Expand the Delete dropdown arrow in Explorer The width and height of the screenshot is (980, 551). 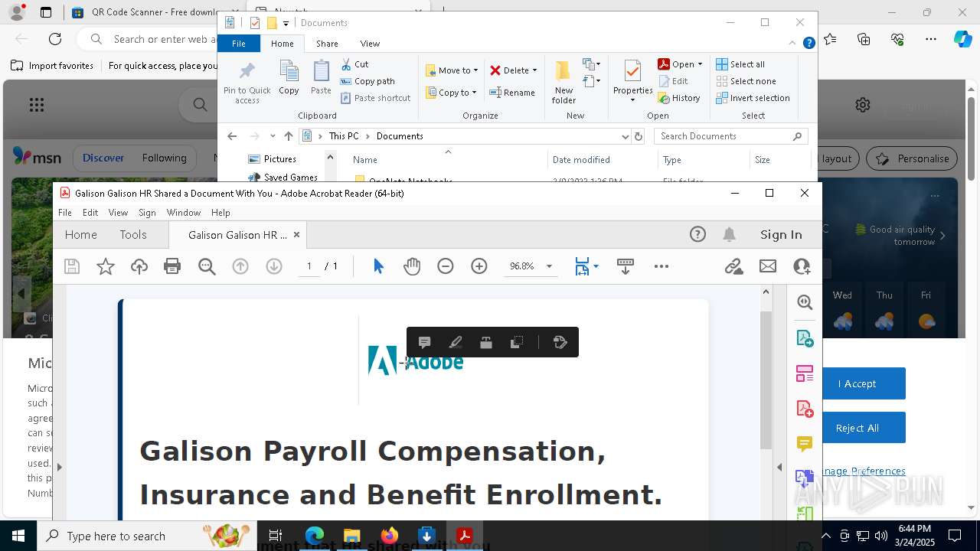coord(534,70)
